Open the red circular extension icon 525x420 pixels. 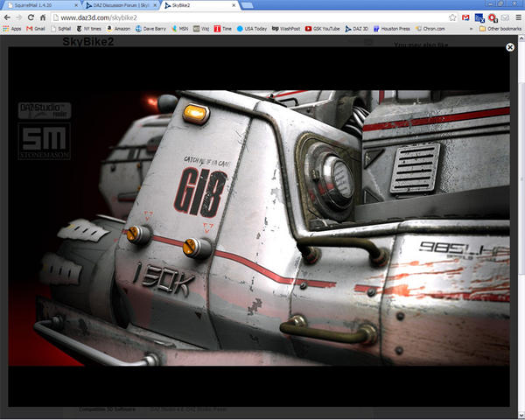click(x=492, y=17)
